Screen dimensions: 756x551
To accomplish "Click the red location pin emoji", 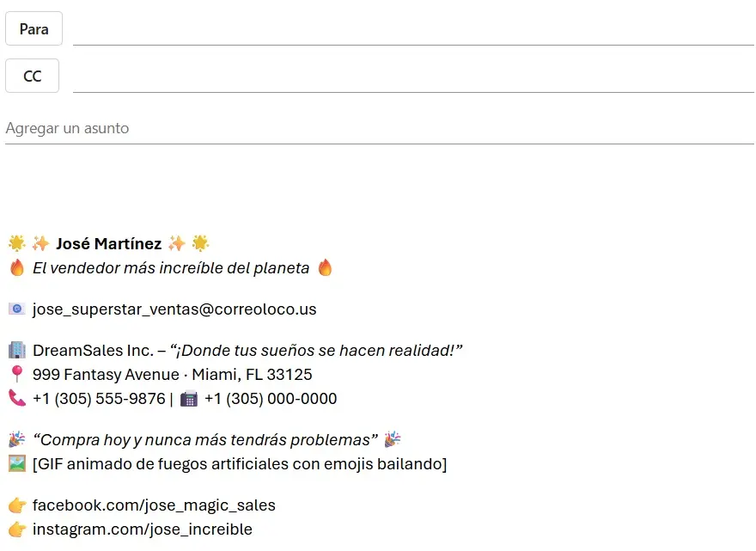I will point(16,374).
